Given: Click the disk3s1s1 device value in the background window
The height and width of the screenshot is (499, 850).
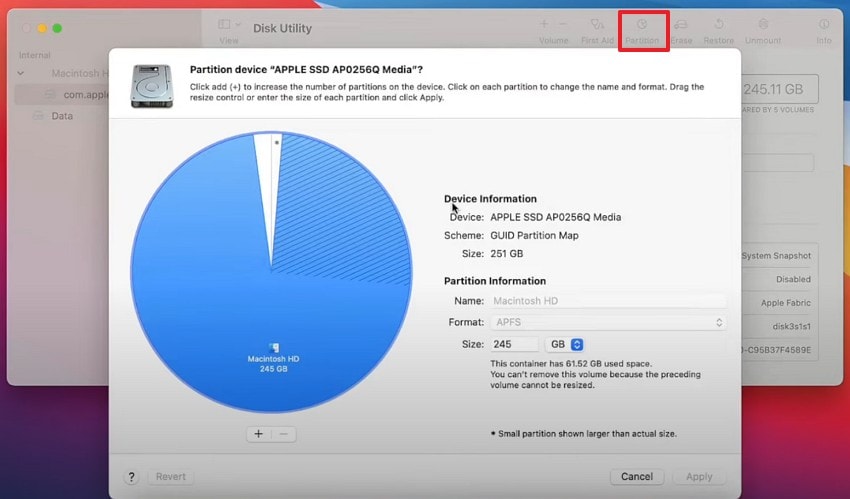Looking at the screenshot, I should click(x=791, y=327).
